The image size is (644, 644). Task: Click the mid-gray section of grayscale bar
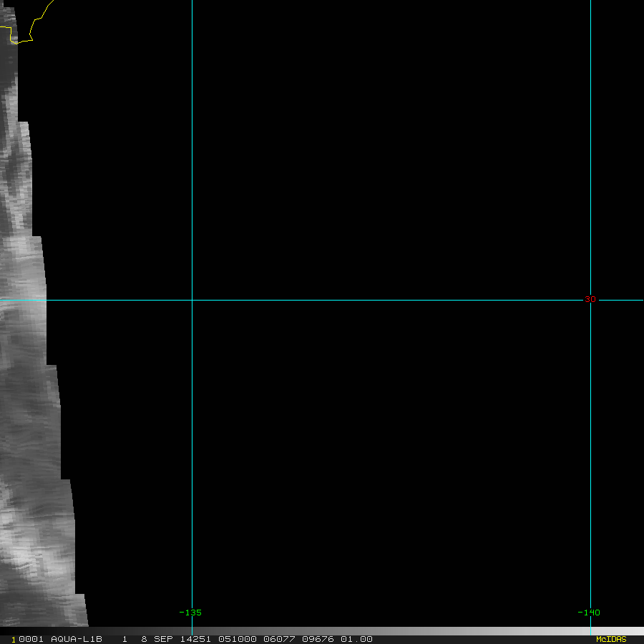[322, 631]
